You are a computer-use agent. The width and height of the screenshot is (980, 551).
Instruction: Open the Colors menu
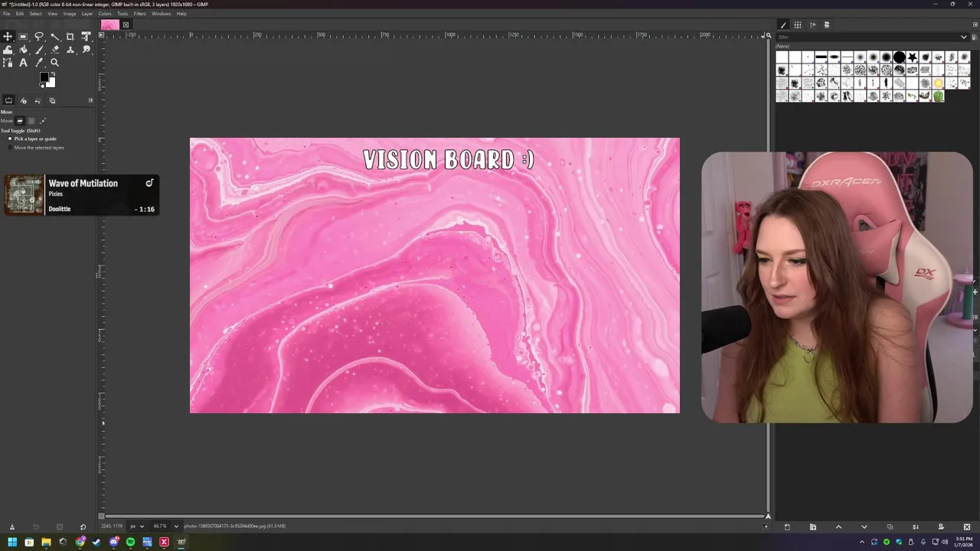[x=104, y=14]
